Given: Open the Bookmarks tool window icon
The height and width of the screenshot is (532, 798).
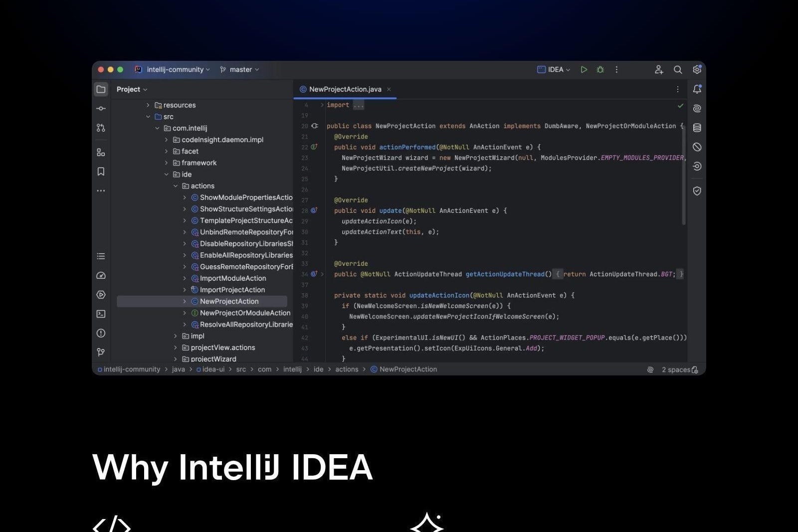Looking at the screenshot, I should (101, 172).
